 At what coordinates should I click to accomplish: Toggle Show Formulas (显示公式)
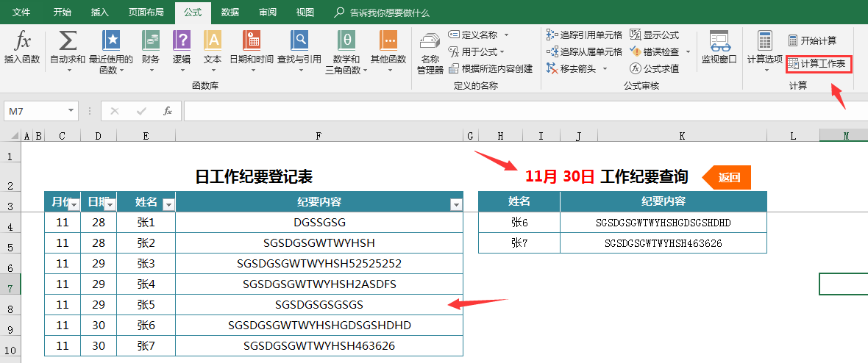click(655, 35)
